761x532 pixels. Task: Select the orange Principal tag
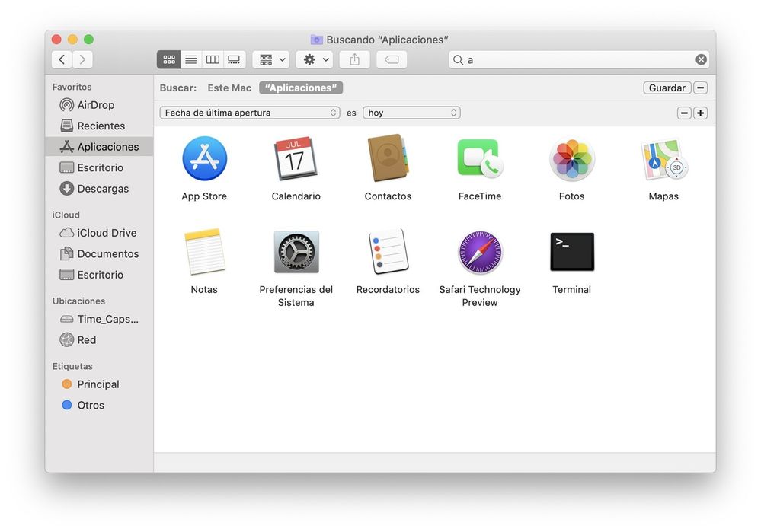coord(98,384)
